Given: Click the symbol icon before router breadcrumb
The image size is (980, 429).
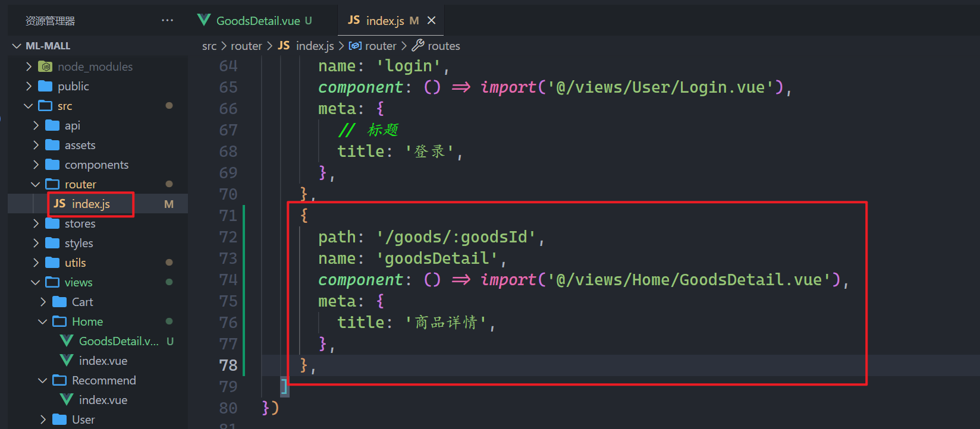Looking at the screenshot, I should [355, 45].
